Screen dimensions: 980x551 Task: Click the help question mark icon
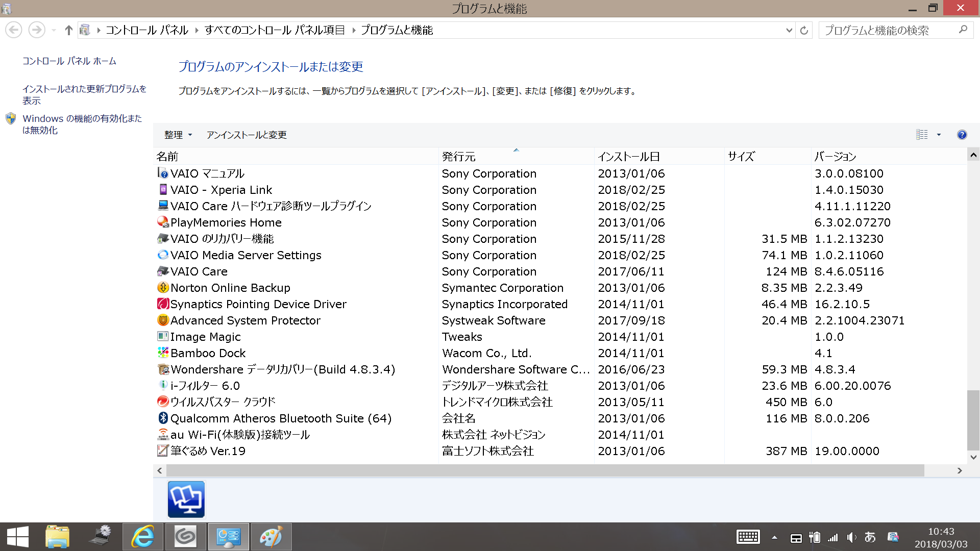(x=962, y=135)
